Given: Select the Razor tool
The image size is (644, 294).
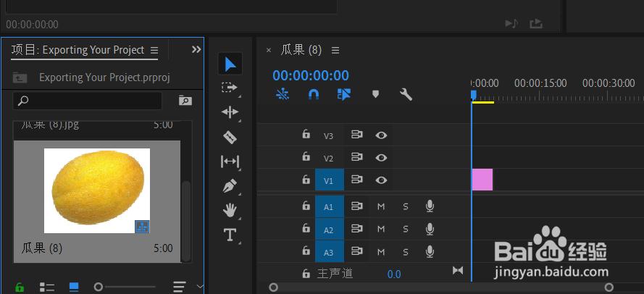Looking at the screenshot, I should (230, 136).
